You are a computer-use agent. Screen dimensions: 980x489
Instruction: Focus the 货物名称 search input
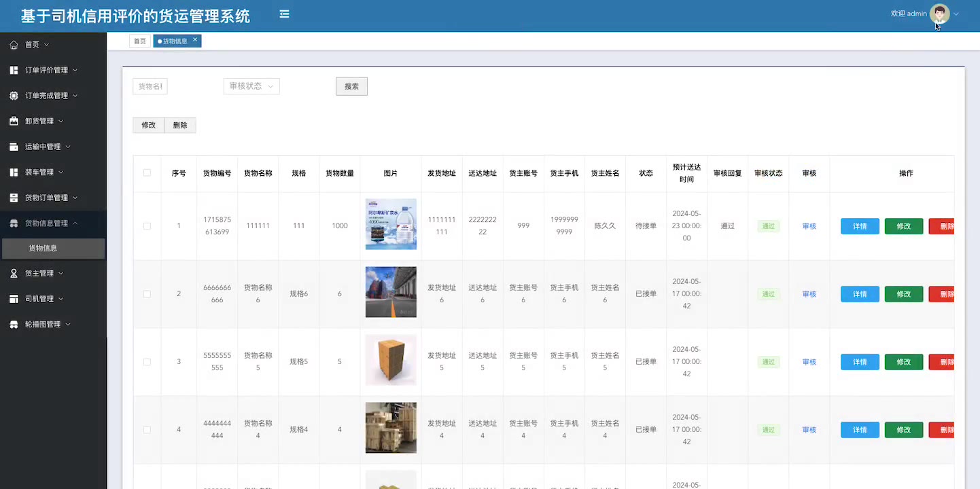point(150,86)
